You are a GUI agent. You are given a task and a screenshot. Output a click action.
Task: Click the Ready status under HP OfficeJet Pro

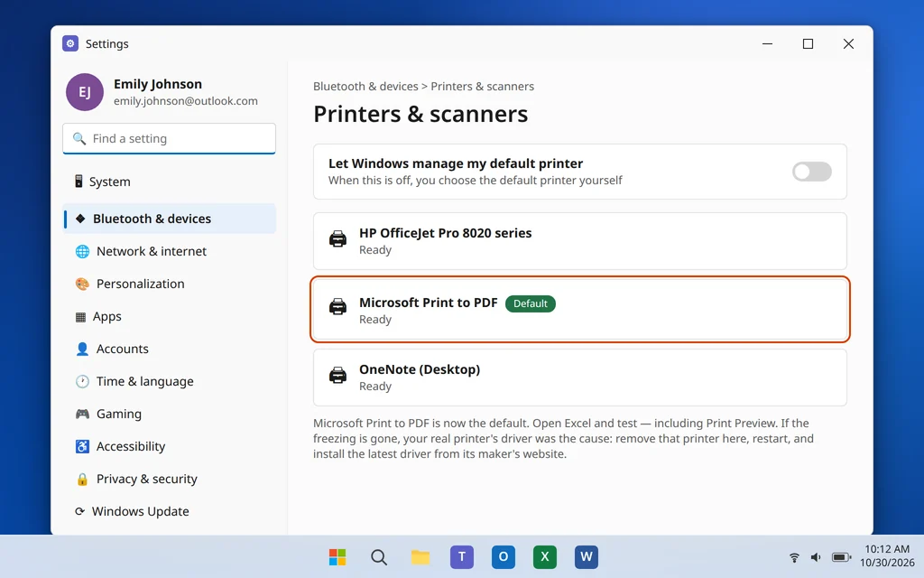(x=375, y=250)
